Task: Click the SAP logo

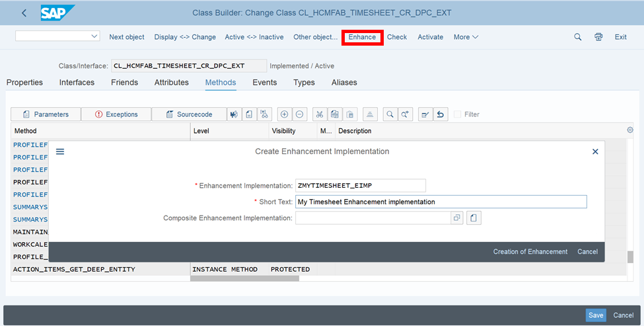Action: pyautogui.click(x=57, y=13)
